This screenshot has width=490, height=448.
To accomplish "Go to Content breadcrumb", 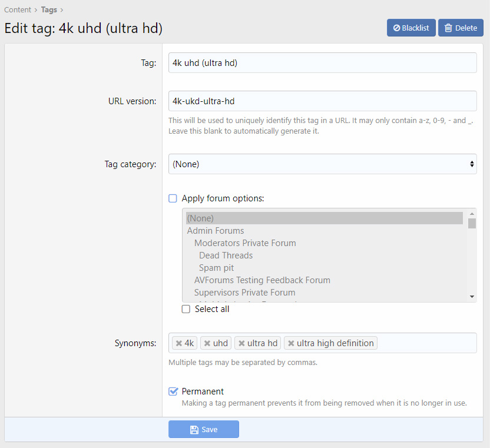I will pos(18,9).
